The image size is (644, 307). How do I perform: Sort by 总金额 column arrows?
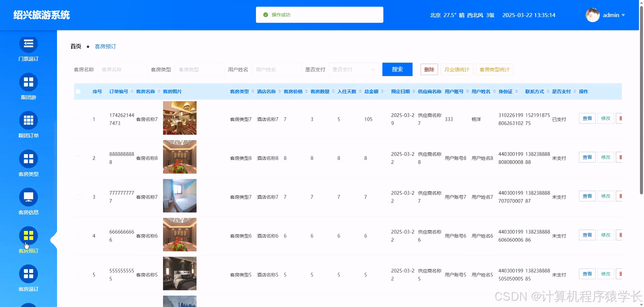point(382,91)
